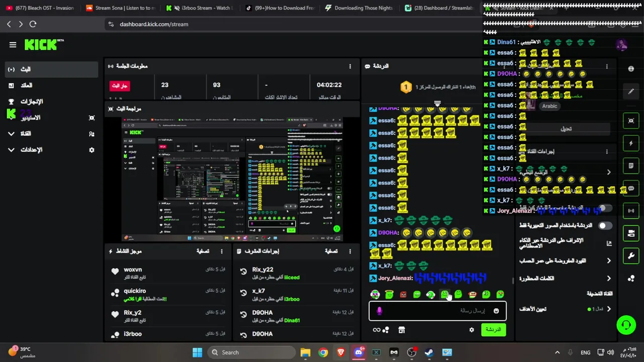This screenshot has height=362, width=644.
Task: Open the activity feed three-dots menu
Action: point(221,251)
